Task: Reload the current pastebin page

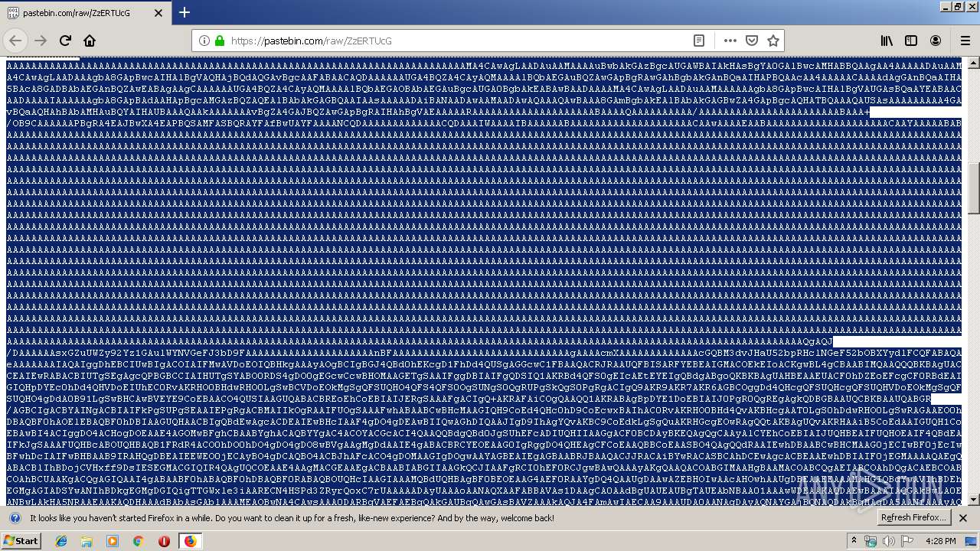Action: coord(65,41)
